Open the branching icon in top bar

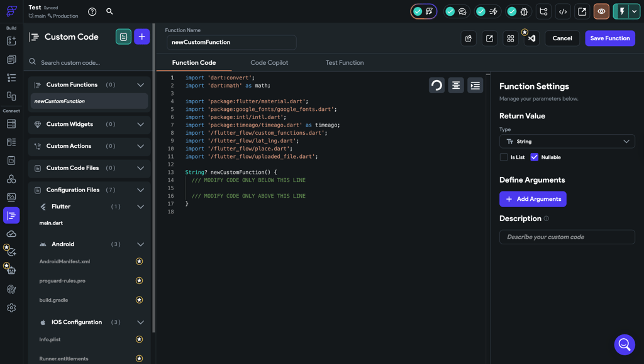tap(543, 11)
